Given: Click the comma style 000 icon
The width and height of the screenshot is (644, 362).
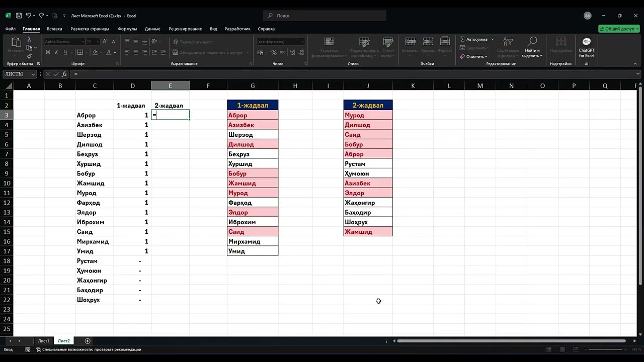Looking at the screenshot, I should pos(282,52).
